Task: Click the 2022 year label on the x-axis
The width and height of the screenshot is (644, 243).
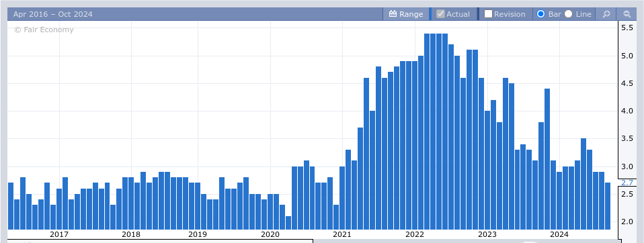Action: [415, 234]
